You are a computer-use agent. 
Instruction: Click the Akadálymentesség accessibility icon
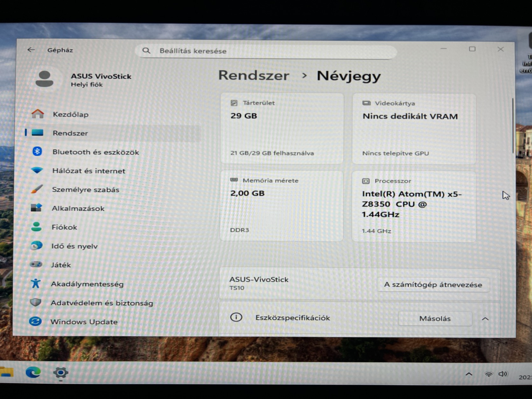point(36,283)
